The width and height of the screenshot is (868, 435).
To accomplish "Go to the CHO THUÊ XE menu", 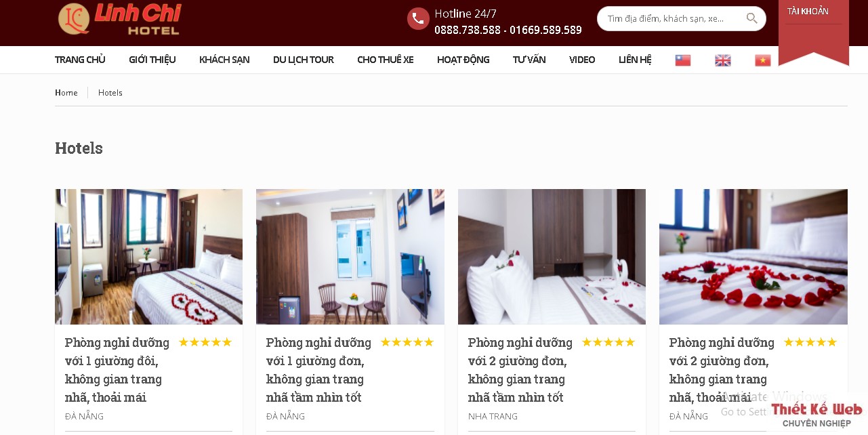I will (x=386, y=60).
